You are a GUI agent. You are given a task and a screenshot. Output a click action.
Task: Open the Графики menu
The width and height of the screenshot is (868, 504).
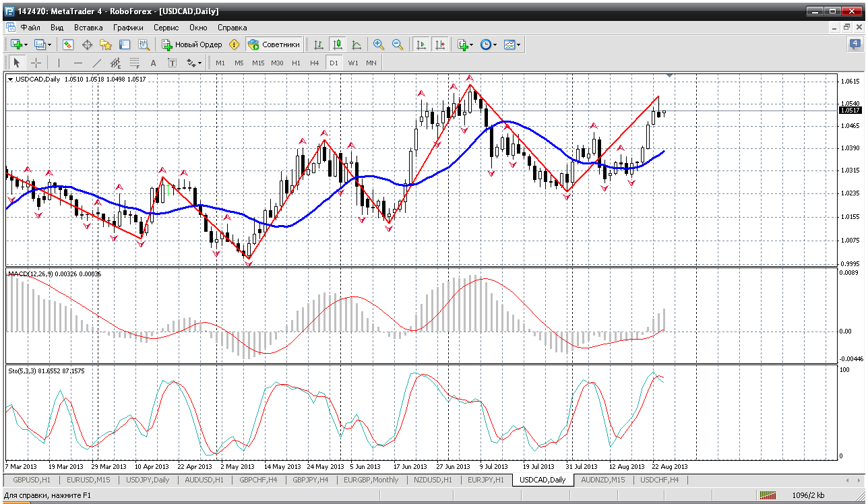[128, 28]
